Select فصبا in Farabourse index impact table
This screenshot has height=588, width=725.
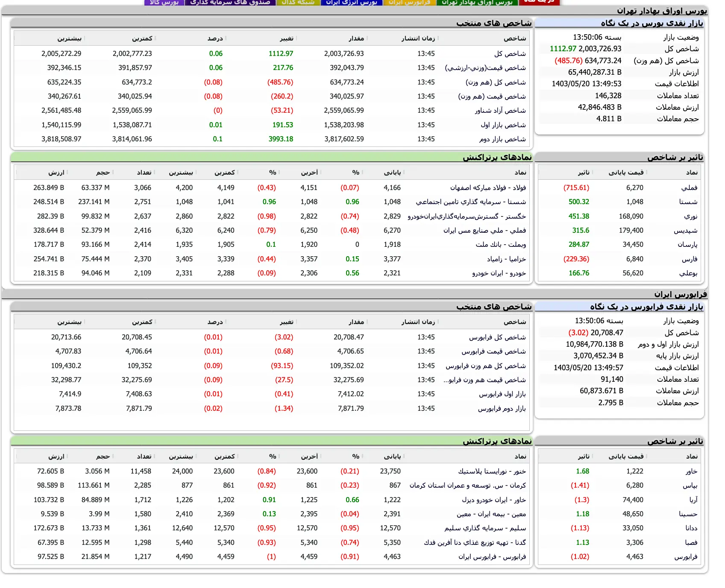click(691, 542)
